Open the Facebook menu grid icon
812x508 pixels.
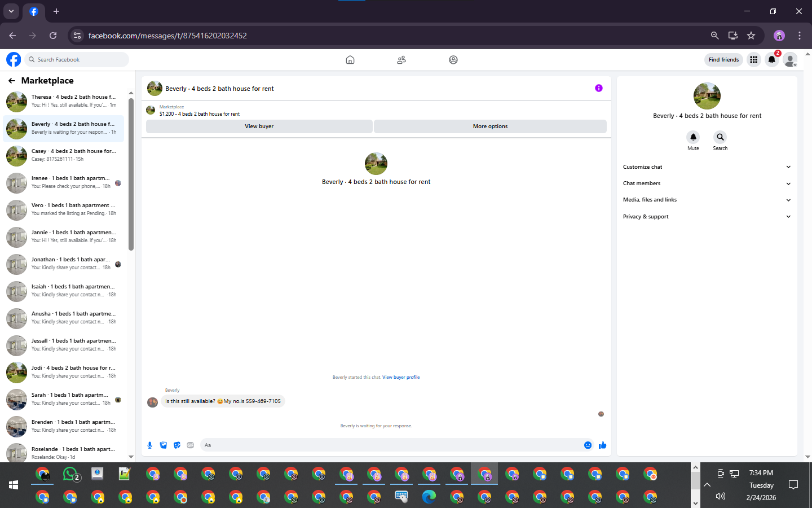pos(753,59)
